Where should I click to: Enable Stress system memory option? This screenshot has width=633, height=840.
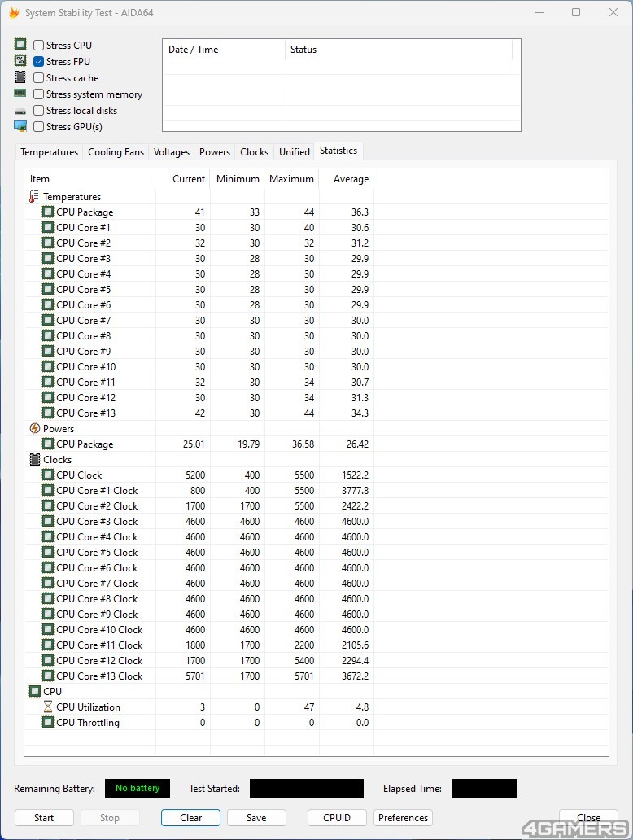coord(38,94)
